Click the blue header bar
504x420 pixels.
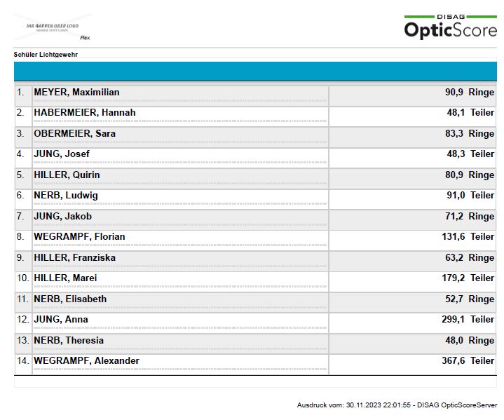click(x=255, y=72)
